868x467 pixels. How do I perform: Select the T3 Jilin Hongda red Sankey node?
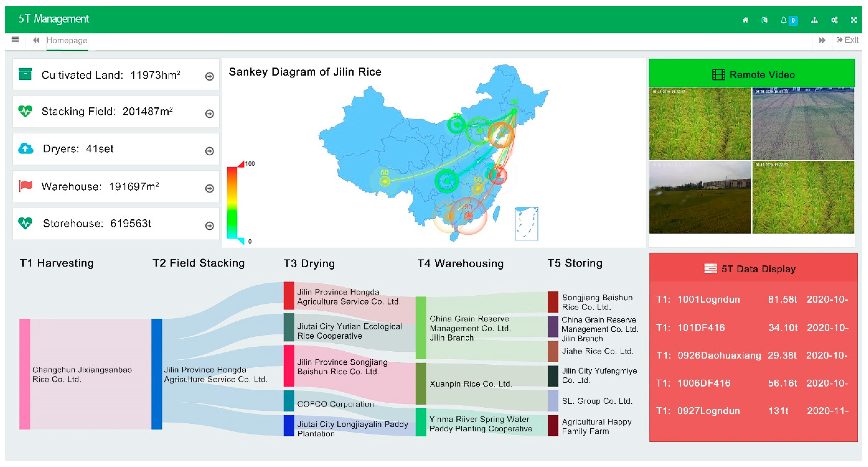point(289,296)
